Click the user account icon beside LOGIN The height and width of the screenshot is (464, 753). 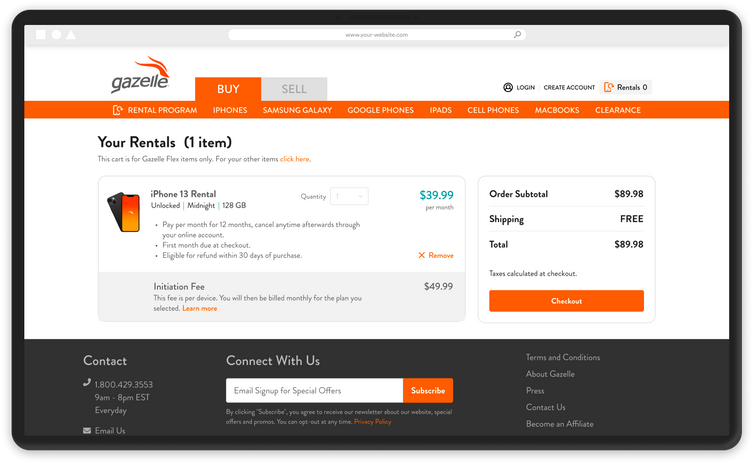(x=508, y=87)
